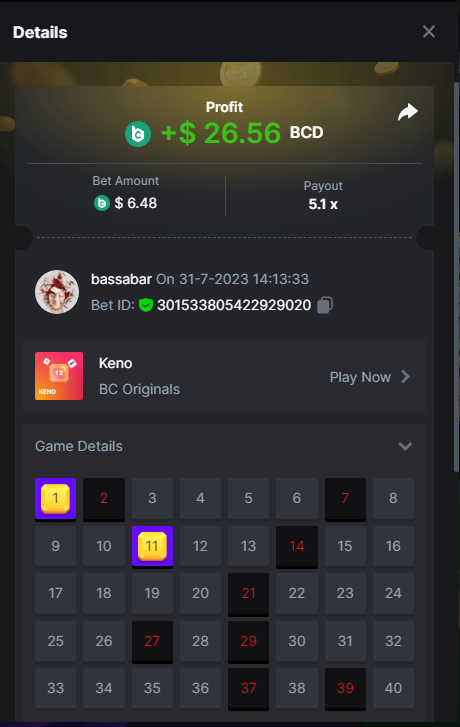Click the dialog's vertical scrollbar
This screenshot has height=727, width=460.
point(456,277)
